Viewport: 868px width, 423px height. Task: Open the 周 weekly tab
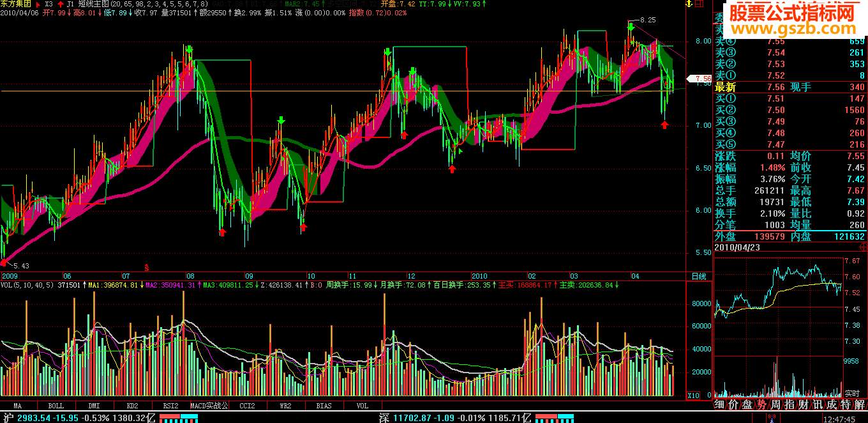pyautogui.click(x=775, y=404)
